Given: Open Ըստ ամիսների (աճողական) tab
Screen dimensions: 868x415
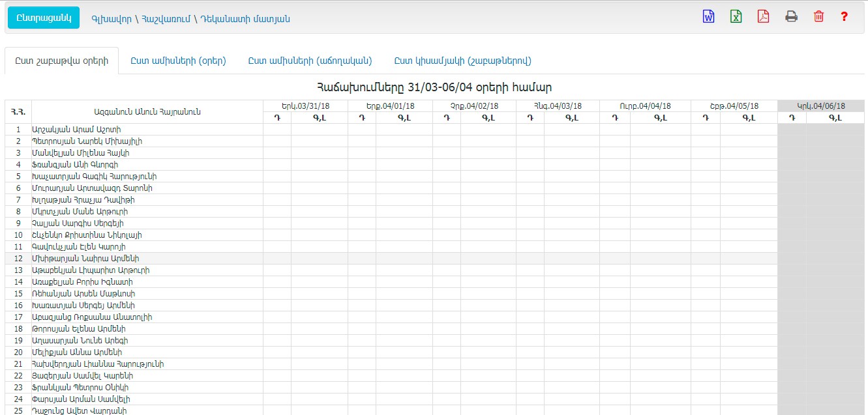Looking at the screenshot, I should 310,61.
